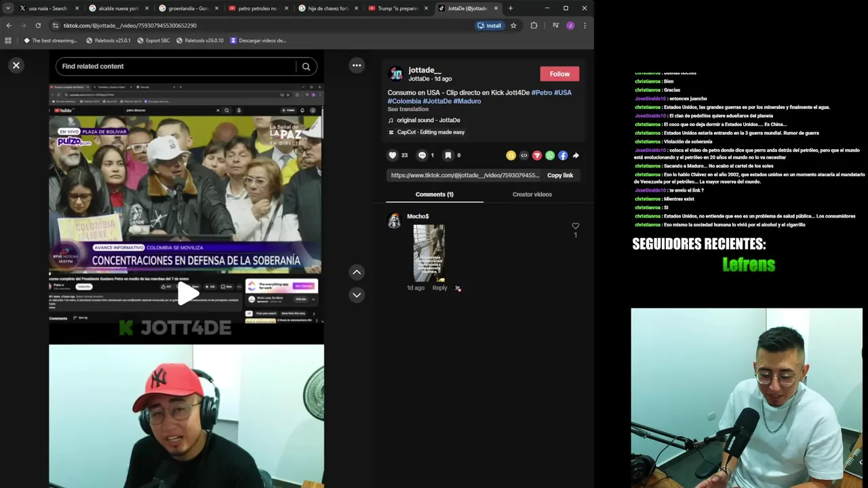Open the #Maduro hashtag
The height and width of the screenshot is (488, 868).
(467, 101)
